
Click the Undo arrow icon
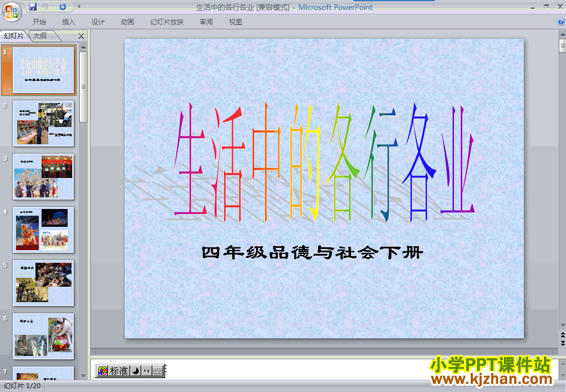(x=45, y=7)
